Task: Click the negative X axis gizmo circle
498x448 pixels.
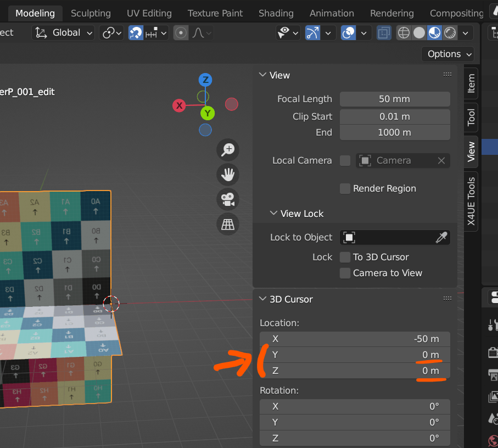Action: click(x=232, y=104)
